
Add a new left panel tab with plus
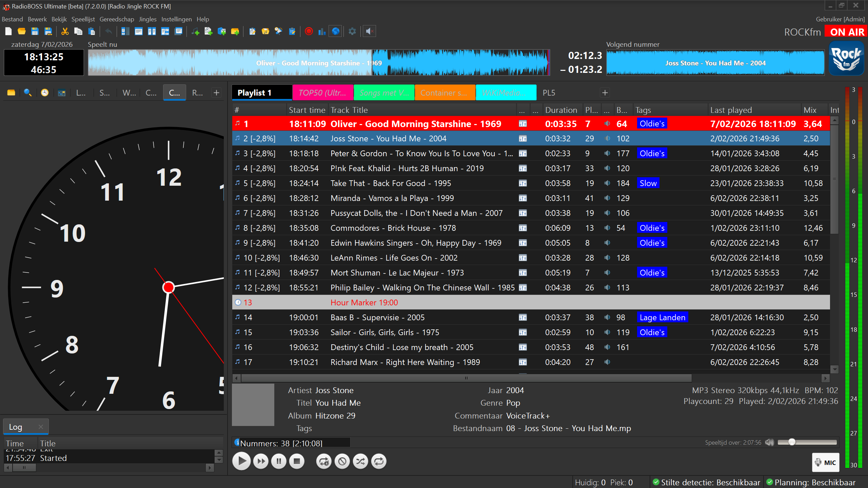click(x=216, y=93)
